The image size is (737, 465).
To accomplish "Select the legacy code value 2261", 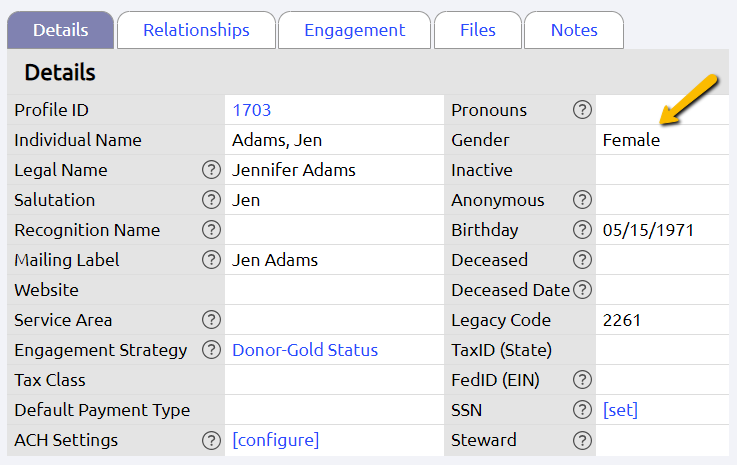I will tap(621, 320).
